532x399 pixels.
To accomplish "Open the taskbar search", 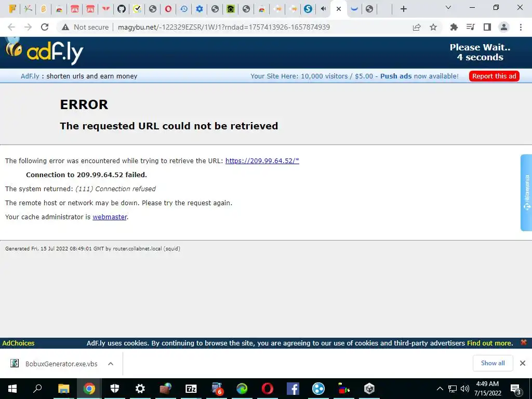I will [x=37, y=389].
